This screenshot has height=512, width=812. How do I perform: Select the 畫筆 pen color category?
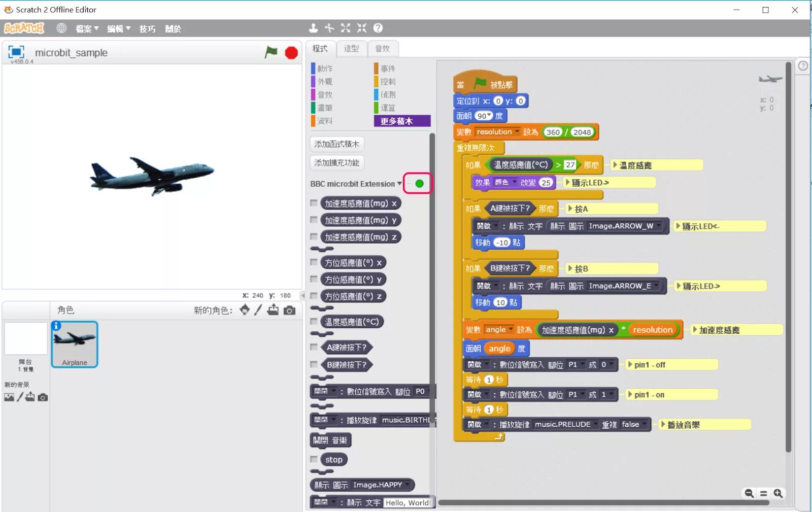pyautogui.click(x=325, y=108)
